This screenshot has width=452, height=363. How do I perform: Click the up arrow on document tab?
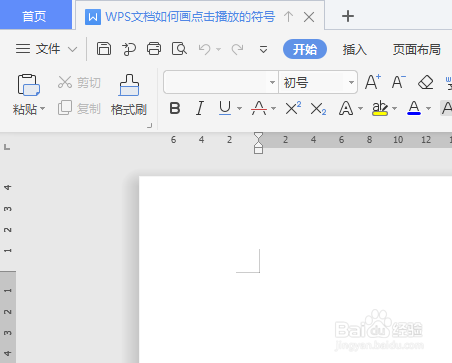288,17
